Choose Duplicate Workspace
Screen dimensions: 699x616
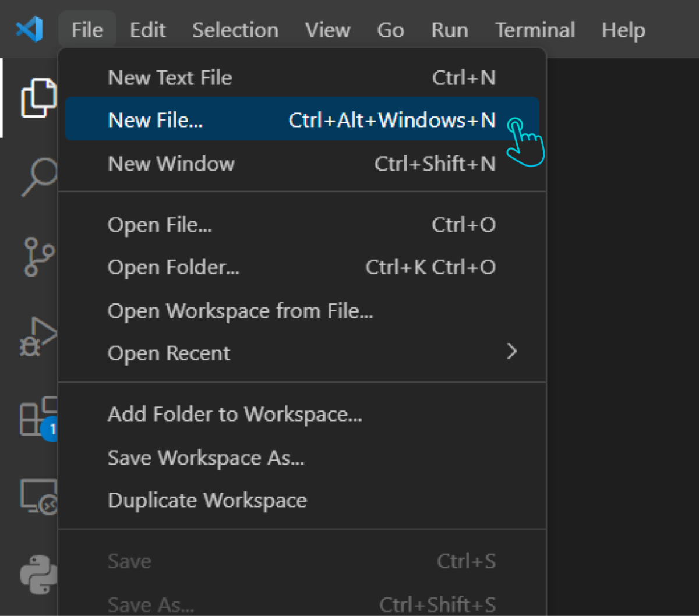pyautogui.click(x=207, y=500)
